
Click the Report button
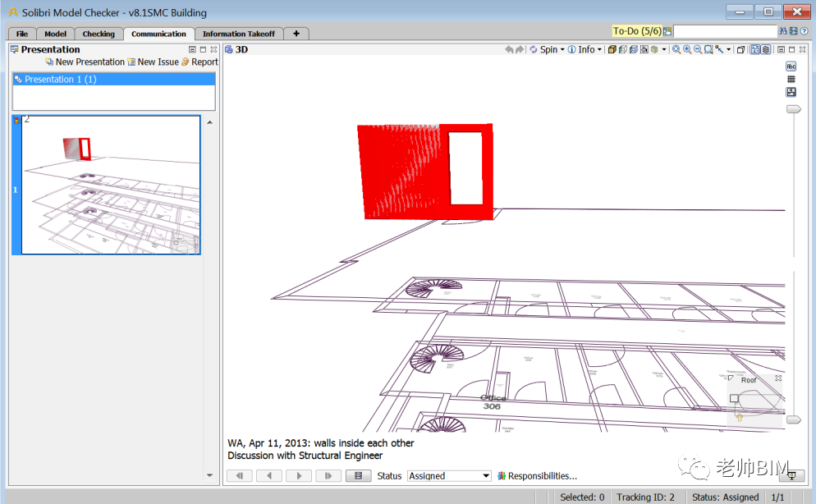pyautogui.click(x=199, y=62)
